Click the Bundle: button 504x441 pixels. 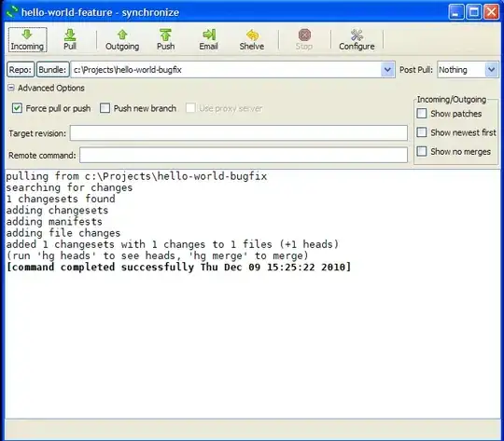pos(52,70)
